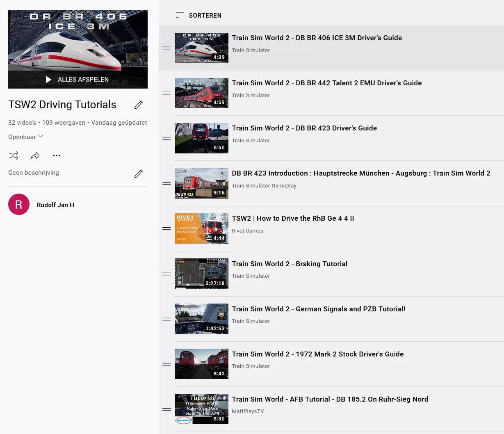Open the Openbaar privacy dropdown
This screenshot has width=504, height=434.
26,137
